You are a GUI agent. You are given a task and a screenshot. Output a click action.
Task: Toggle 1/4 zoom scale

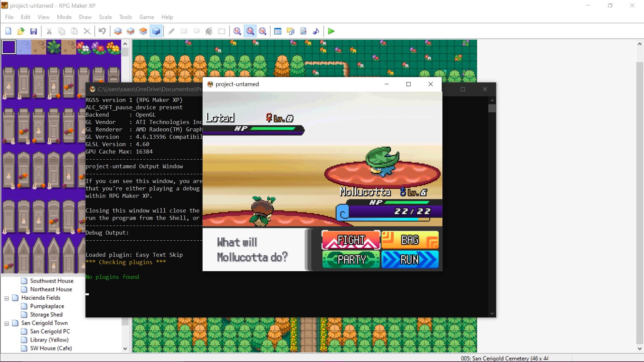click(x=263, y=31)
